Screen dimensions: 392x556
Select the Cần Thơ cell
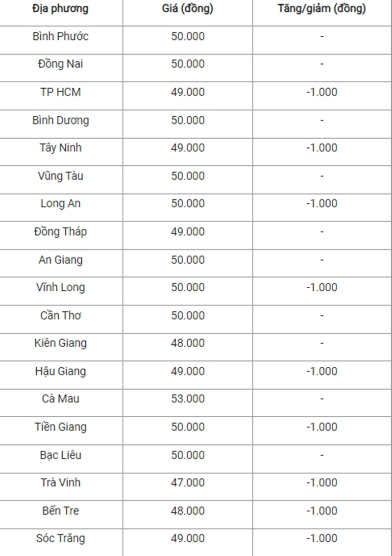pyautogui.click(x=60, y=315)
